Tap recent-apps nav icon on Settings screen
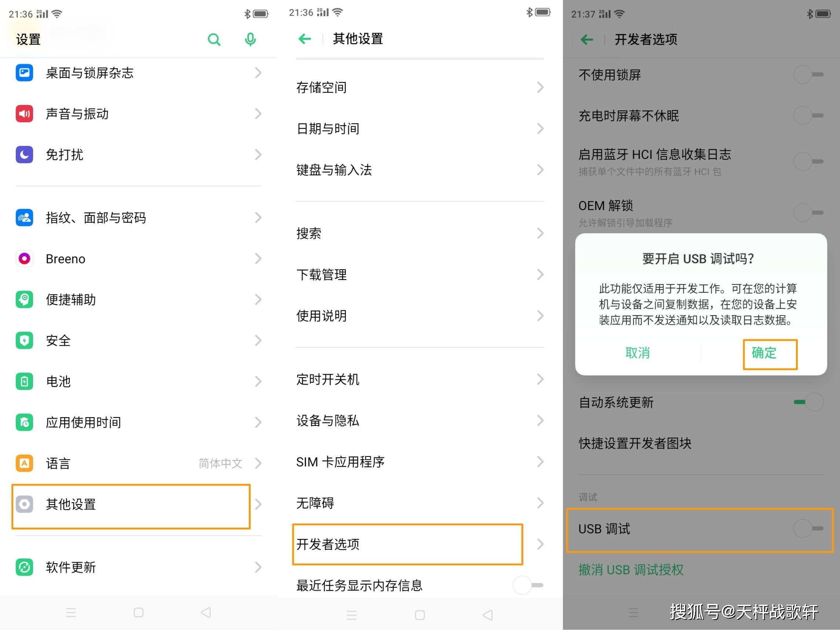This screenshot has width=840, height=630. (x=71, y=612)
